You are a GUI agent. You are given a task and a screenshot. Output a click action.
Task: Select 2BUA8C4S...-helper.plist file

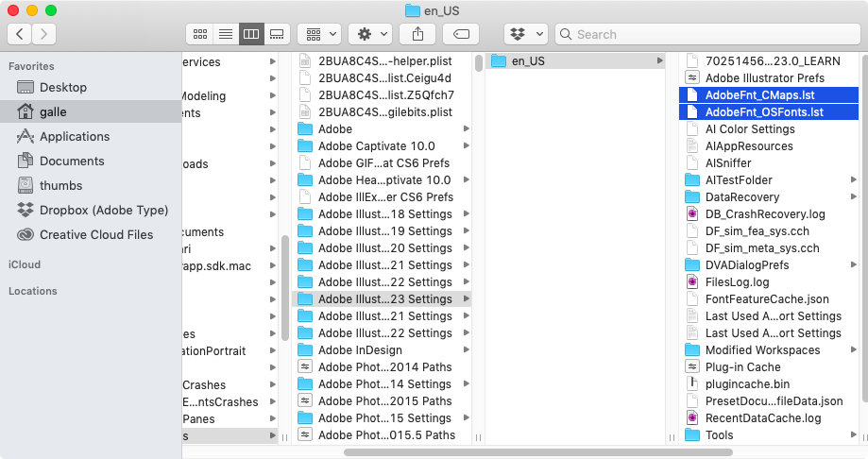click(382, 60)
